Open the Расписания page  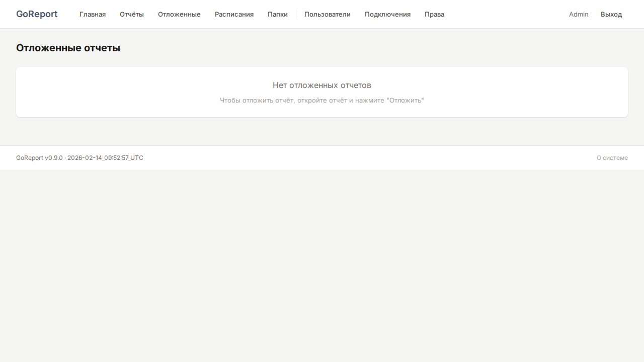[x=234, y=14]
